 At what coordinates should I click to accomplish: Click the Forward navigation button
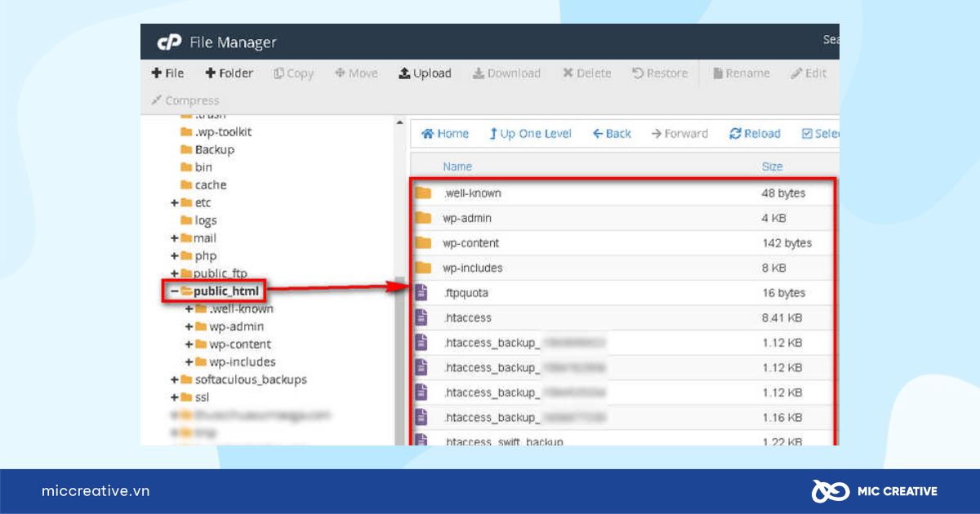679,134
